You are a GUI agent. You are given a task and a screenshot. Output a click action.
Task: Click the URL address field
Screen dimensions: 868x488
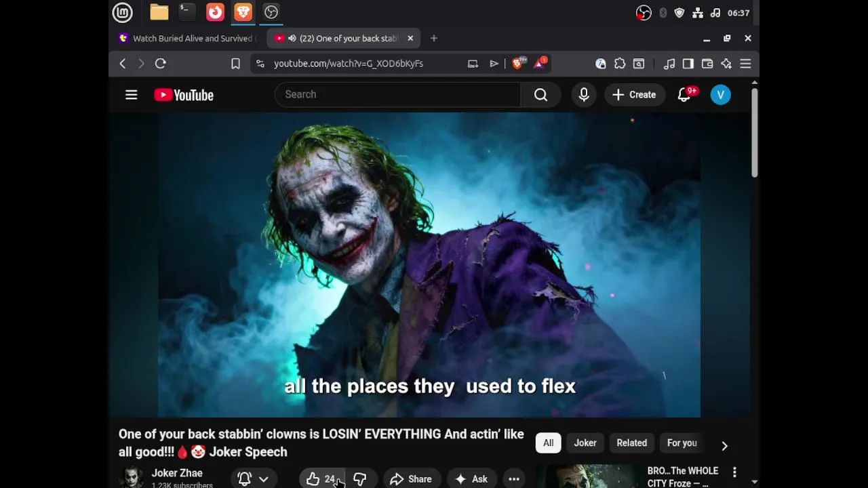[348, 64]
